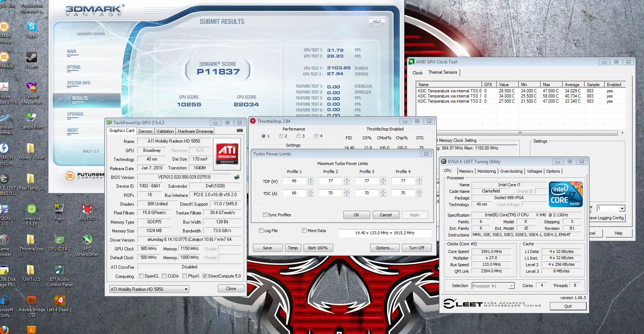Viewport: 644px width, 334px height.
Task: Expand the GPU selection dropdown in GPU-Z
Action: tap(186, 289)
